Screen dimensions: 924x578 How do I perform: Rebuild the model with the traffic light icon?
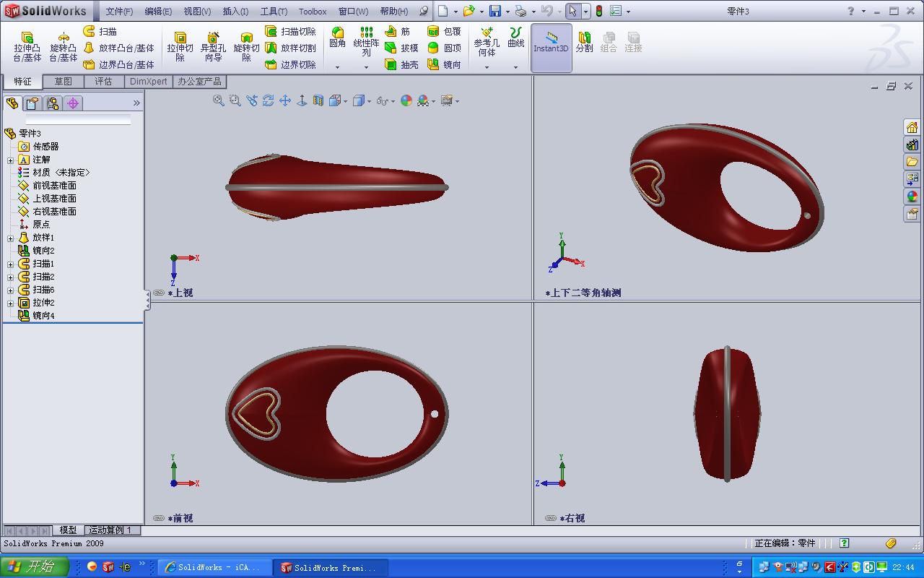pyautogui.click(x=598, y=11)
